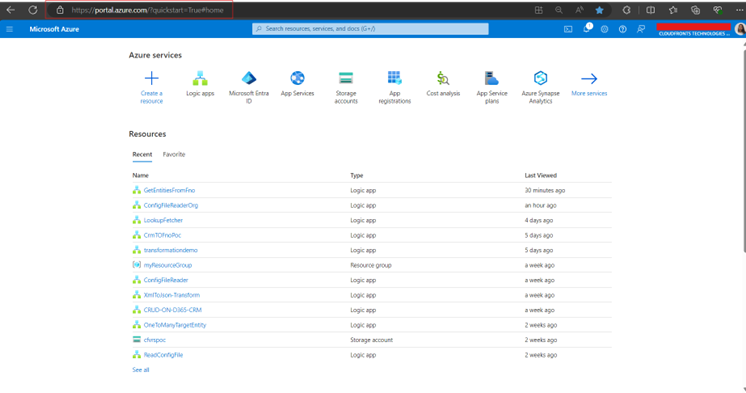
Task: Open browser collections icon
Action: tap(695, 10)
